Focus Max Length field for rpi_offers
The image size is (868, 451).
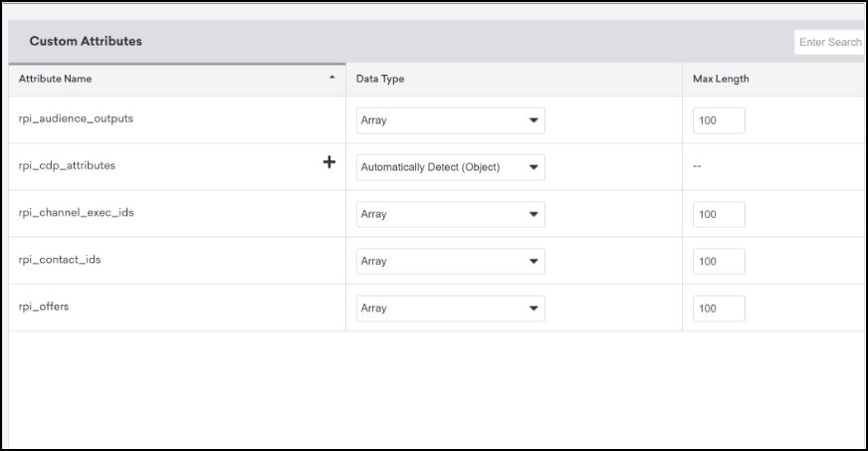[719, 309]
